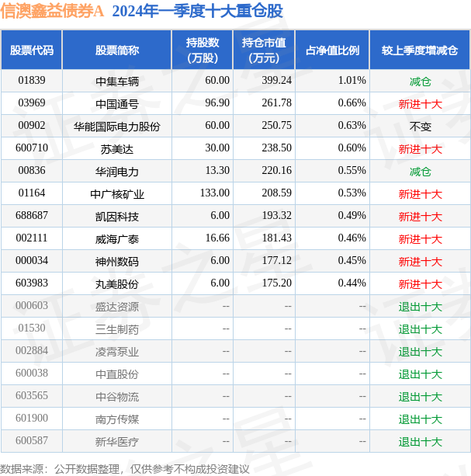
Task: Click the 信澳鑫益债券A title text
Action: (x=52, y=11)
